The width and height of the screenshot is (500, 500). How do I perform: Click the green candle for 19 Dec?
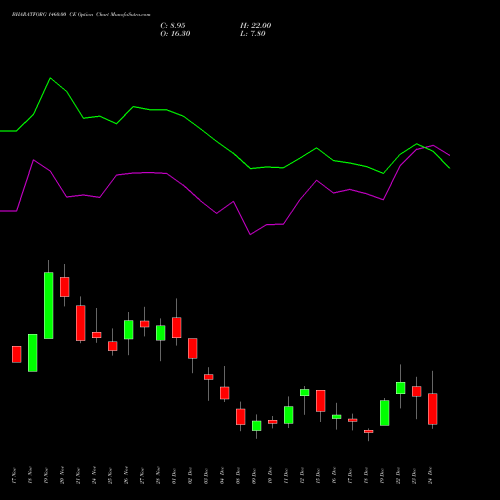tap(385, 413)
